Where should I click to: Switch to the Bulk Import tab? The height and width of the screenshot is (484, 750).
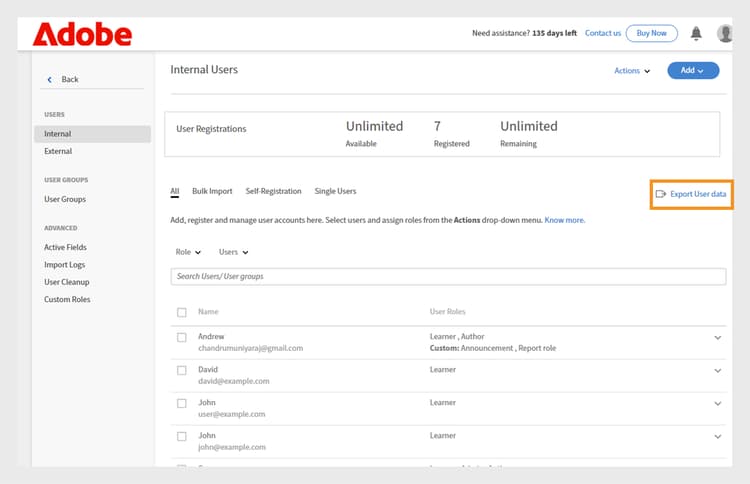212,191
